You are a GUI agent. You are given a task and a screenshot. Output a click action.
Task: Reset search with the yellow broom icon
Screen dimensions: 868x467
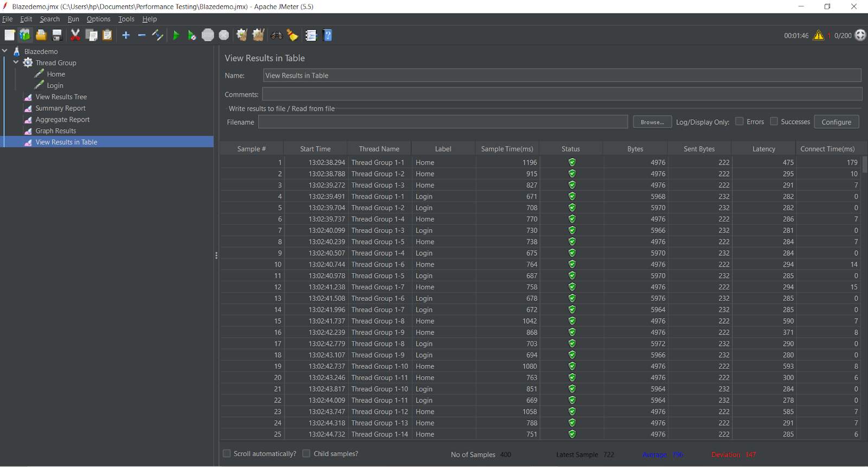[292, 35]
